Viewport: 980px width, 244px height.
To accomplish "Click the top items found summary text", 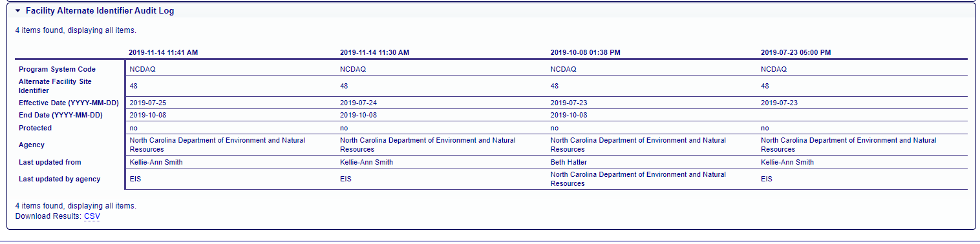I will click(x=76, y=30).
